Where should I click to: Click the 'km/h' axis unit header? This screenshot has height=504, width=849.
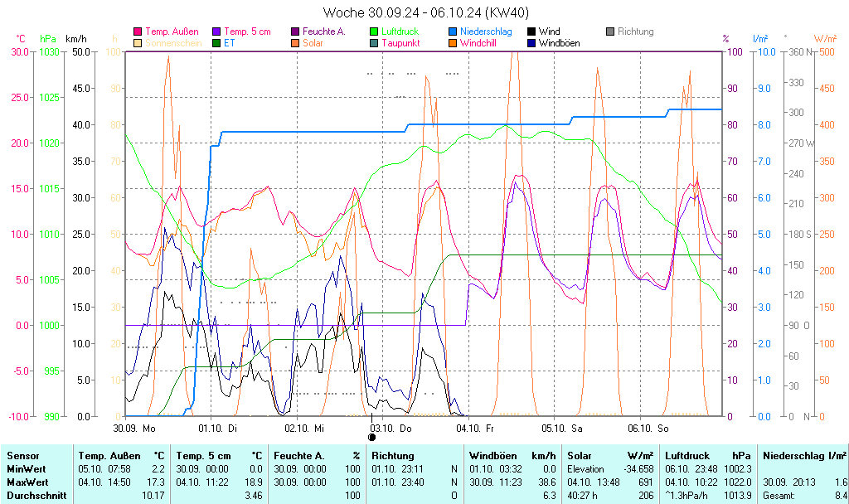tap(75, 39)
